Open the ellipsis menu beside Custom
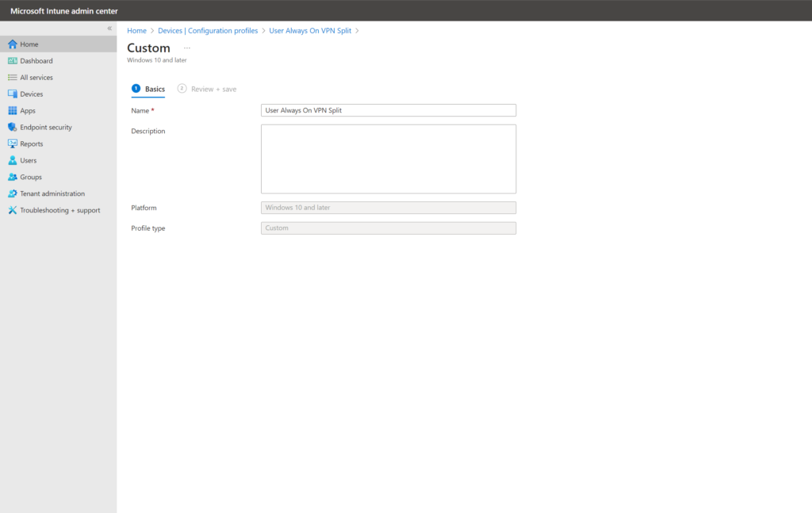Image resolution: width=812 pixels, height=513 pixels. click(x=187, y=48)
